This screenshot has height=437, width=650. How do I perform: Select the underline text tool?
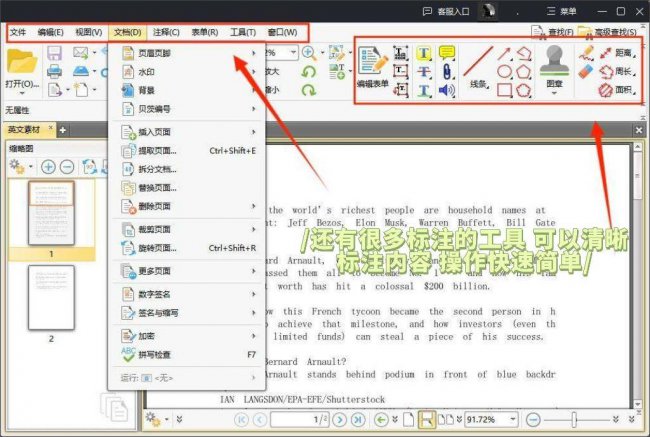coord(424,90)
